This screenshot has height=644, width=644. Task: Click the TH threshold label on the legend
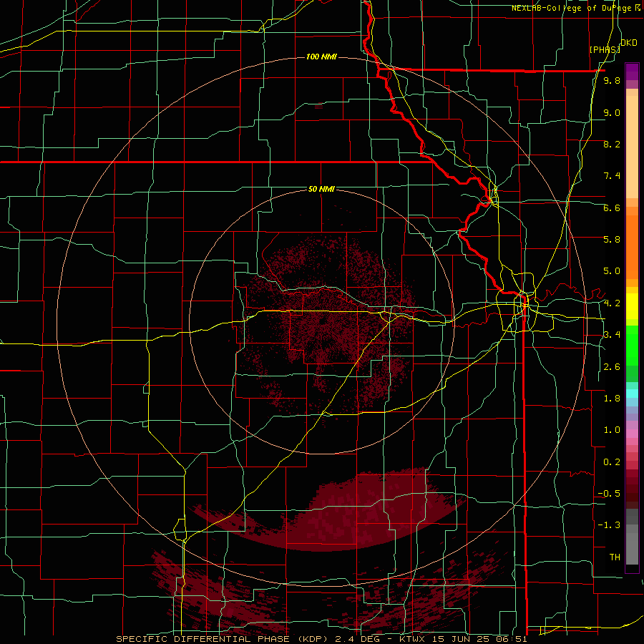point(615,557)
